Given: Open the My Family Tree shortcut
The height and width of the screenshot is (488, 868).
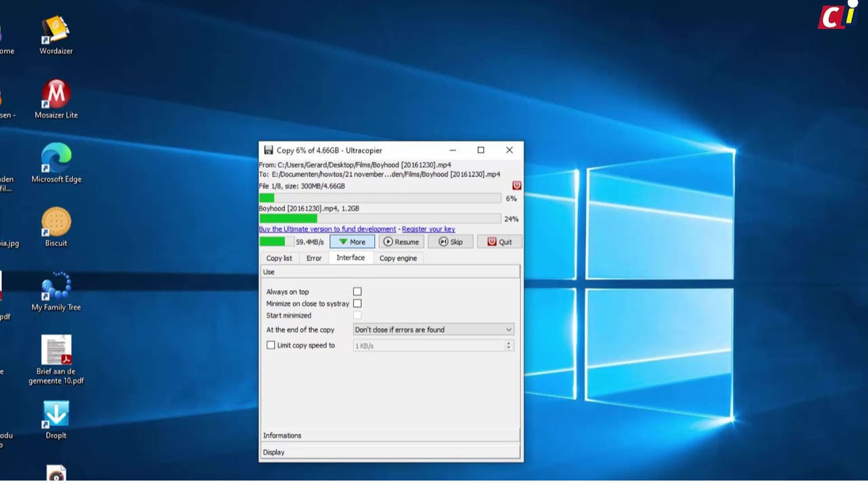Looking at the screenshot, I should [56, 287].
